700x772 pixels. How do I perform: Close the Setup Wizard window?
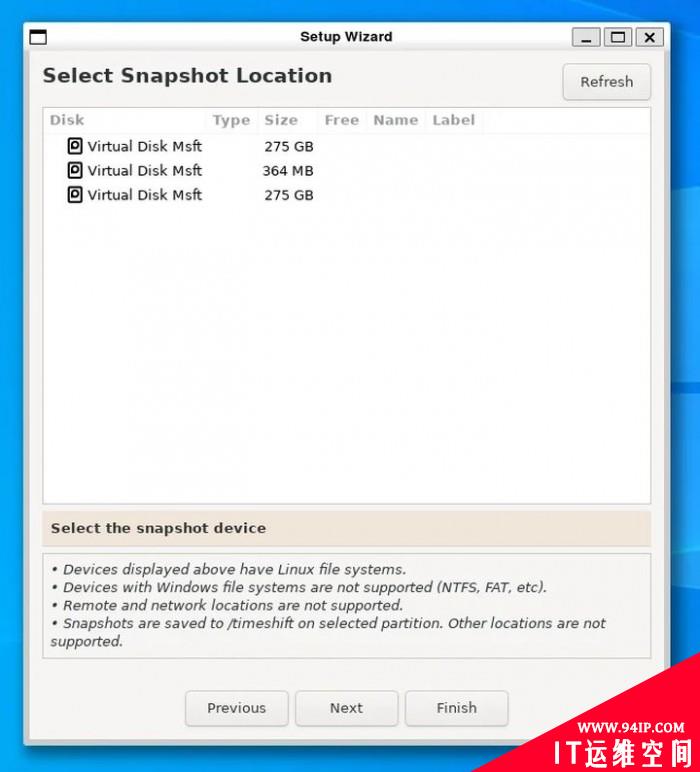click(649, 37)
